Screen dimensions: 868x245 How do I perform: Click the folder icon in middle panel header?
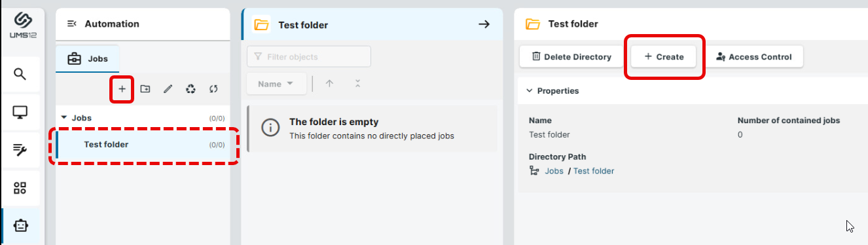tap(261, 25)
